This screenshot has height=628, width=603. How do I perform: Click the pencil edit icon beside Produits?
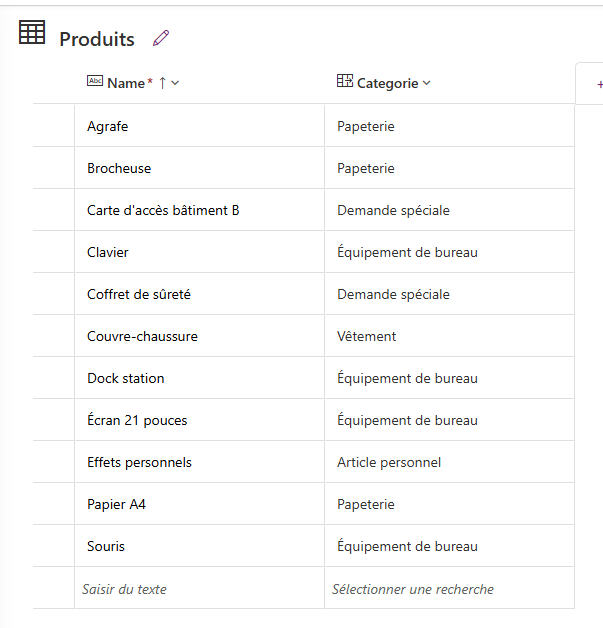[x=161, y=38]
